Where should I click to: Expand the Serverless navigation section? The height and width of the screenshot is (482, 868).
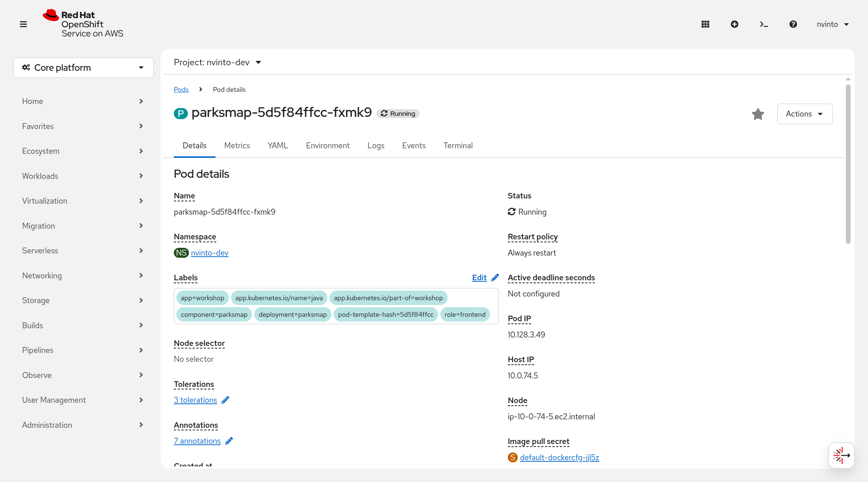click(x=83, y=250)
